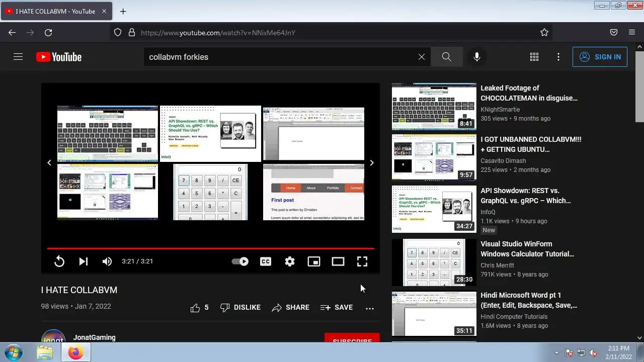Open JonatGaming channel name link

pos(95,337)
